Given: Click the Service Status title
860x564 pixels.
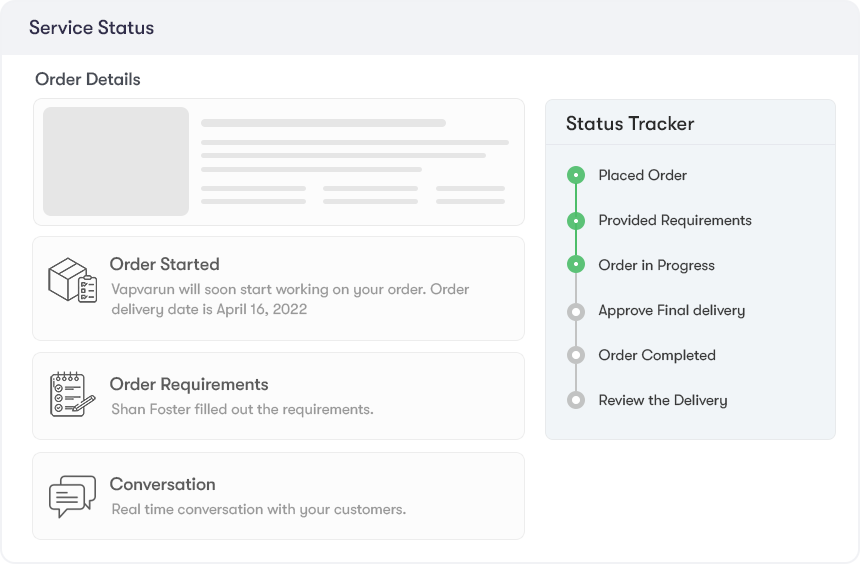Looking at the screenshot, I should [92, 27].
